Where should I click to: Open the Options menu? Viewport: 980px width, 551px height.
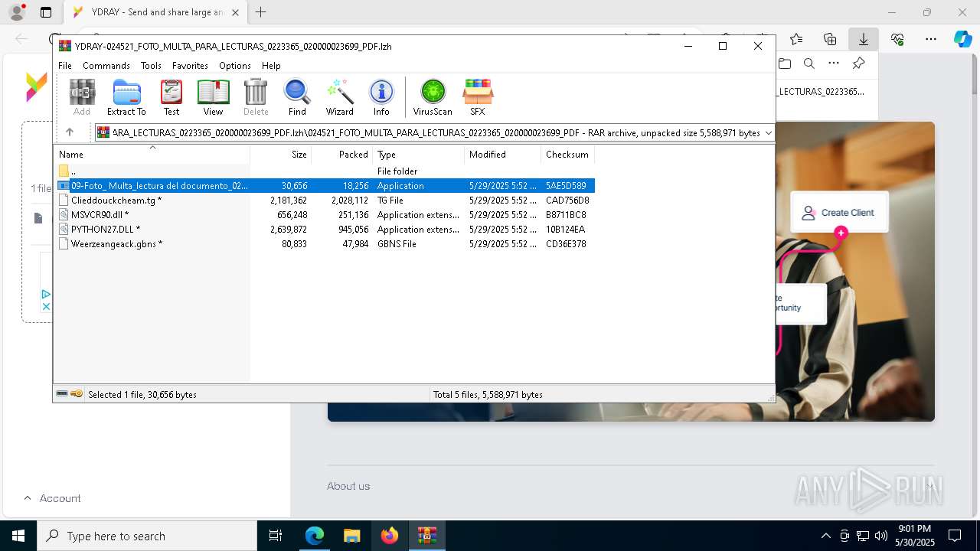[234, 66]
